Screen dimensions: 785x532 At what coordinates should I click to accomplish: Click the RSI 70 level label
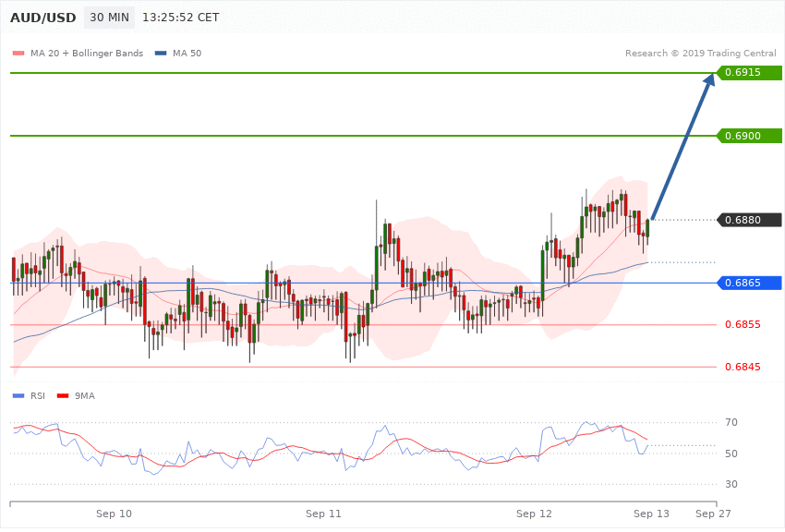(731, 422)
